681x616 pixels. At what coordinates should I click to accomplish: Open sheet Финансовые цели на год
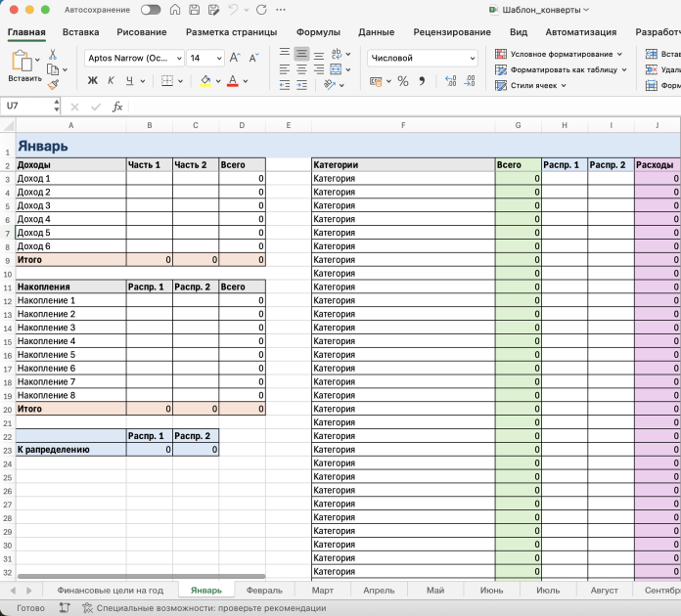[x=111, y=591]
